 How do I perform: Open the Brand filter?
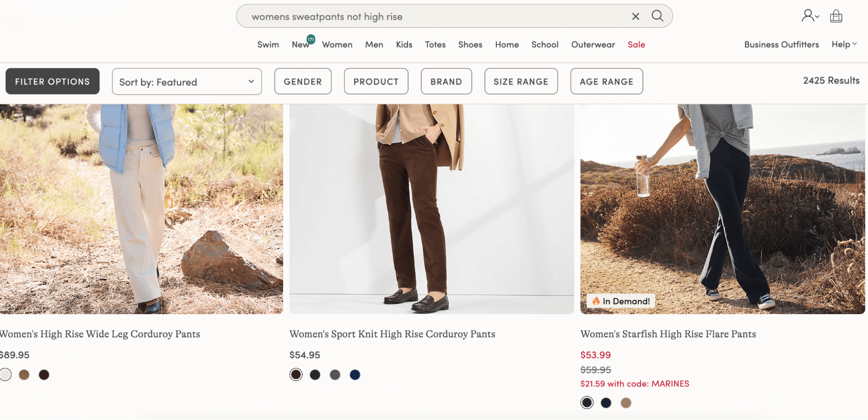pos(446,82)
